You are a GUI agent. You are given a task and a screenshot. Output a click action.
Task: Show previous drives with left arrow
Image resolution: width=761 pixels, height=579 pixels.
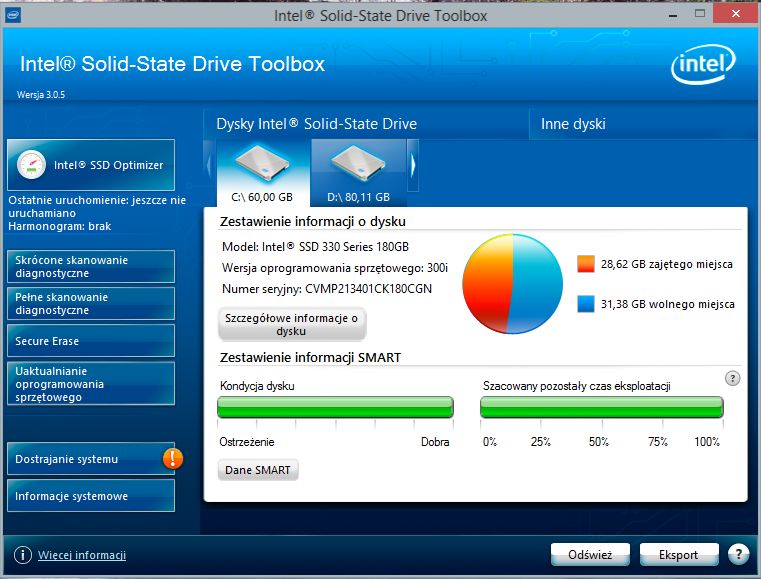point(209,165)
